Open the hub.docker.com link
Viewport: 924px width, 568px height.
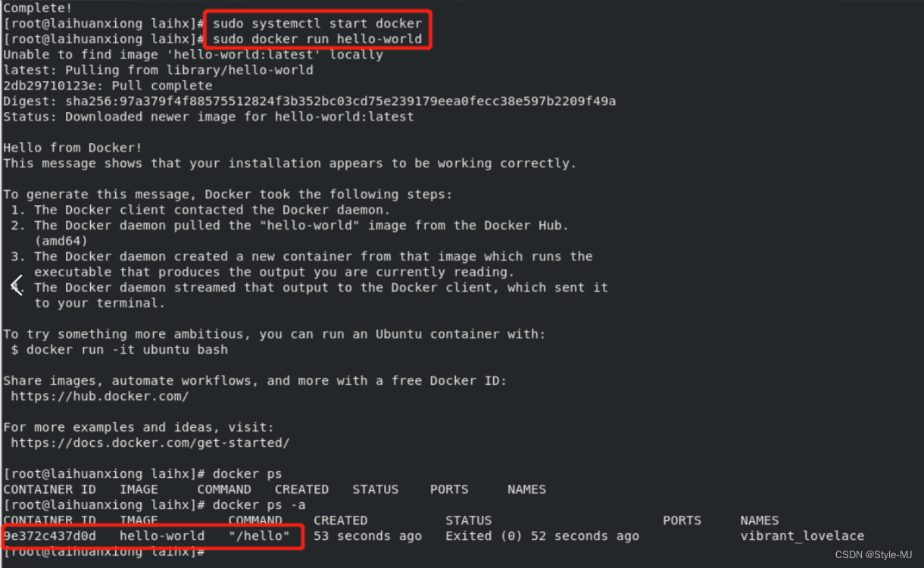pyautogui.click(x=100, y=396)
